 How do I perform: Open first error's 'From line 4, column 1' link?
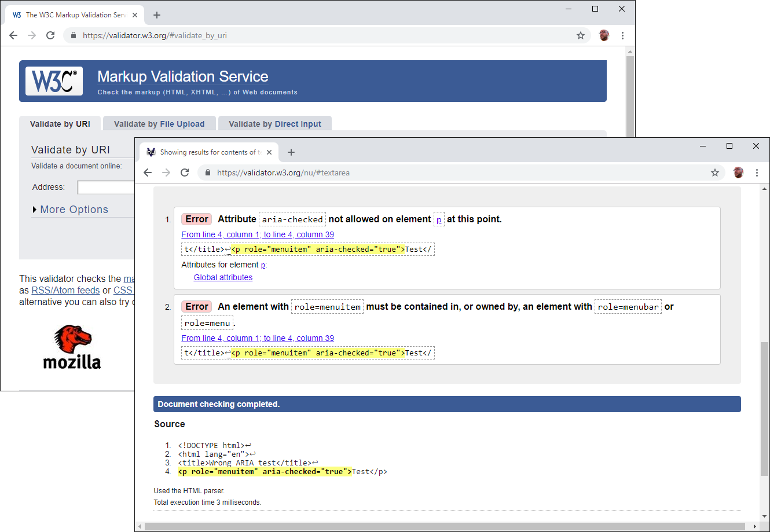click(x=258, y=234)
